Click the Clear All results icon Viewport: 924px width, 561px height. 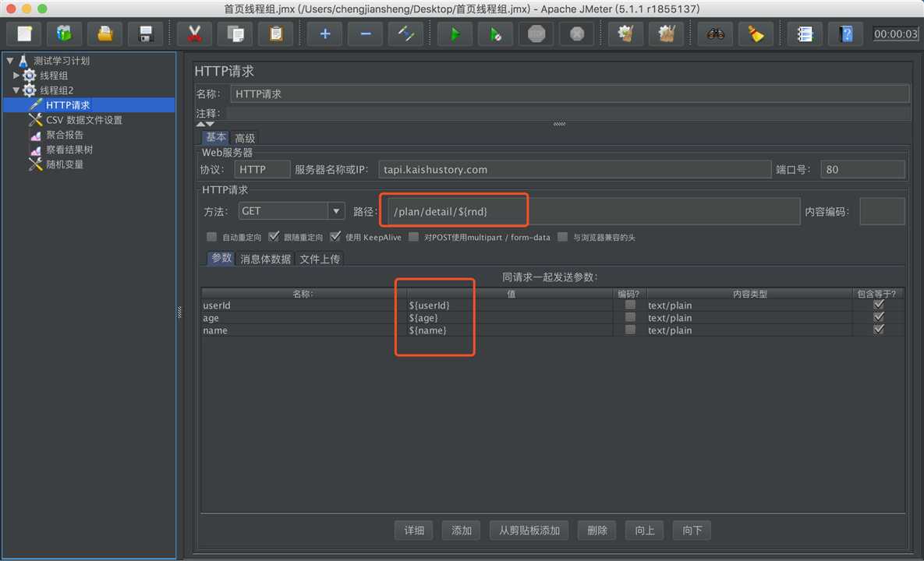coord(667,34)
